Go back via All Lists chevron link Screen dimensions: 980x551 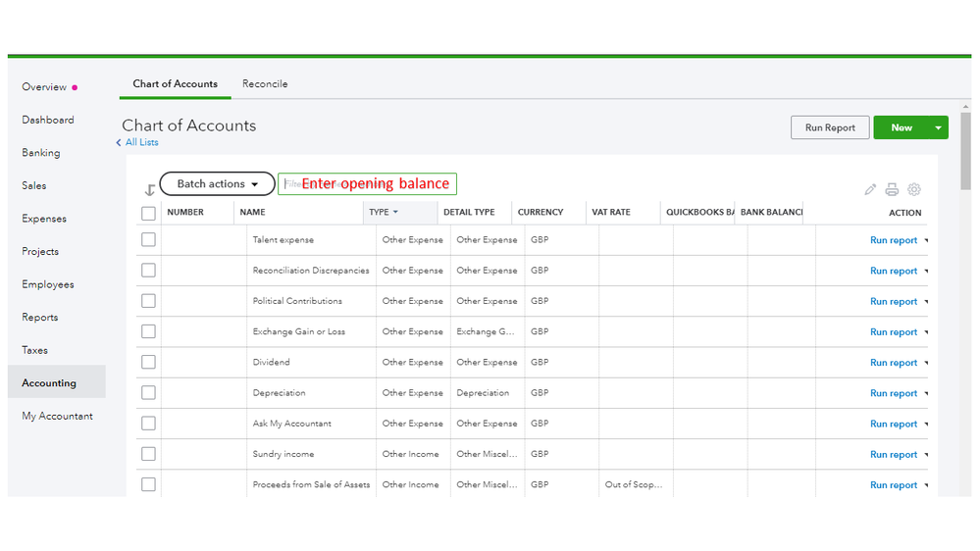click(x=137, y=142)
